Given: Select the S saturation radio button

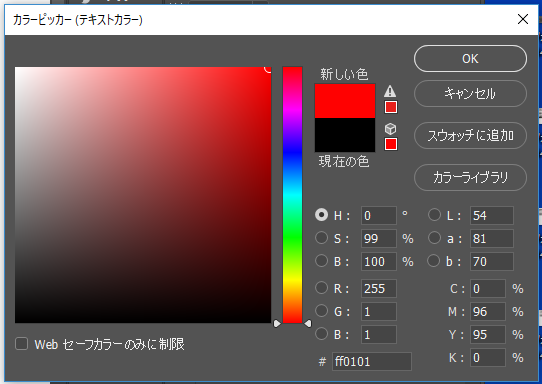Looking at the screenshot, I should (x=321, y=238).
